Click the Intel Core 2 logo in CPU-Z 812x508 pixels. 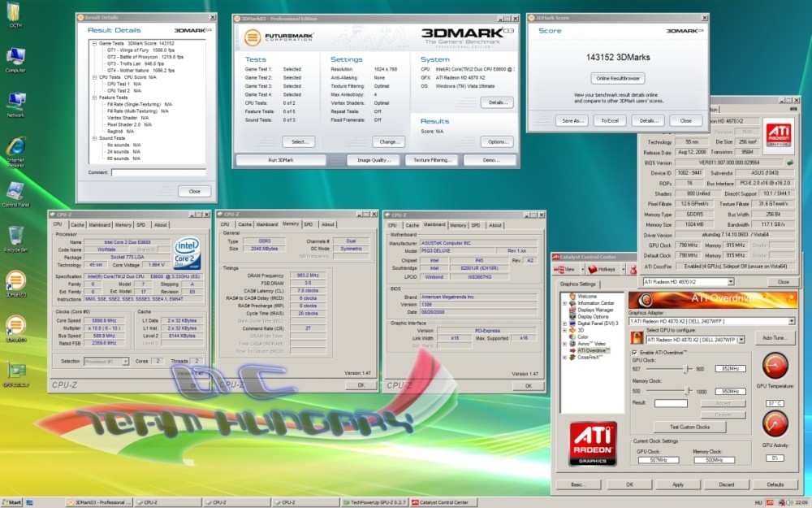coord(187,253)
